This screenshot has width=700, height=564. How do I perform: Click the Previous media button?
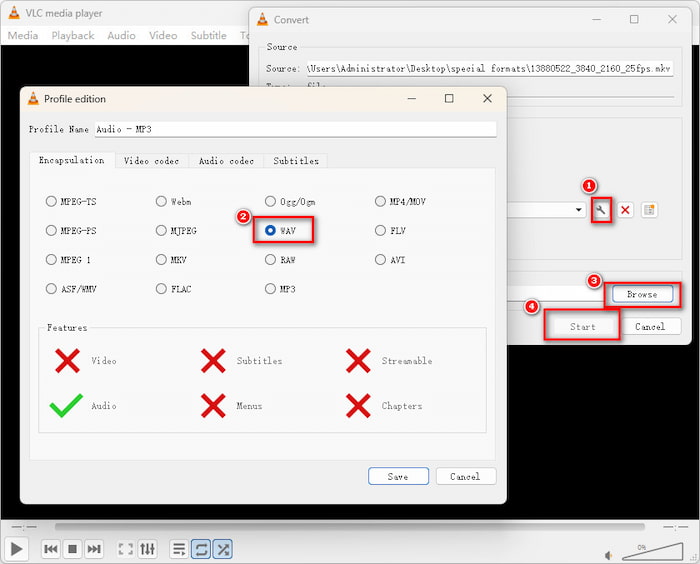click(x=51, y=549)
